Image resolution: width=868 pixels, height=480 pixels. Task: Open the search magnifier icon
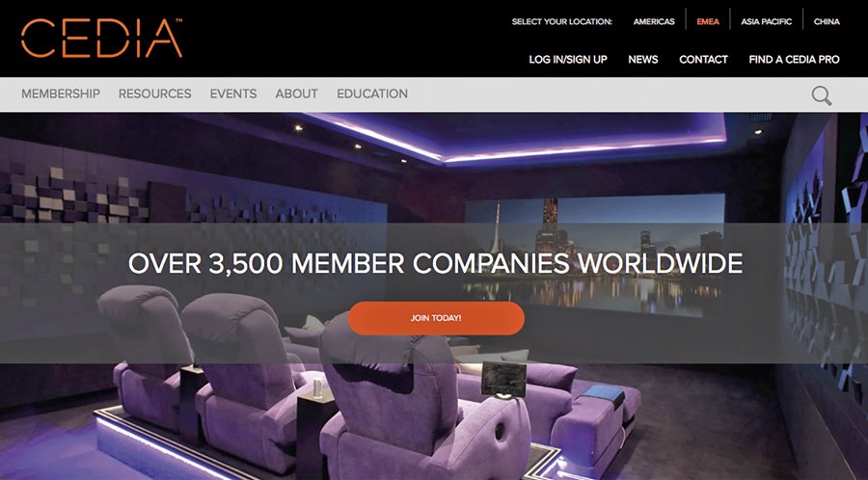[822, 95]
